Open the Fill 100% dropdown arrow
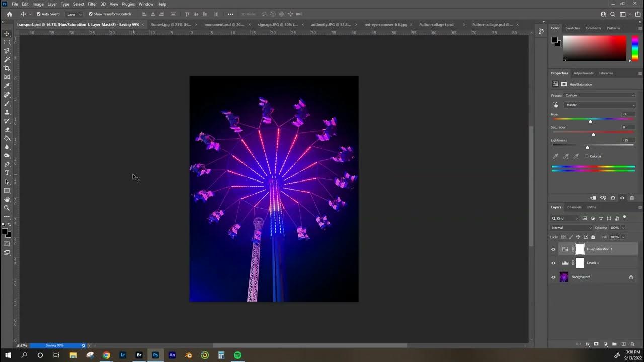The width and height of the screenshot is (644, 362). coord(623,237)
